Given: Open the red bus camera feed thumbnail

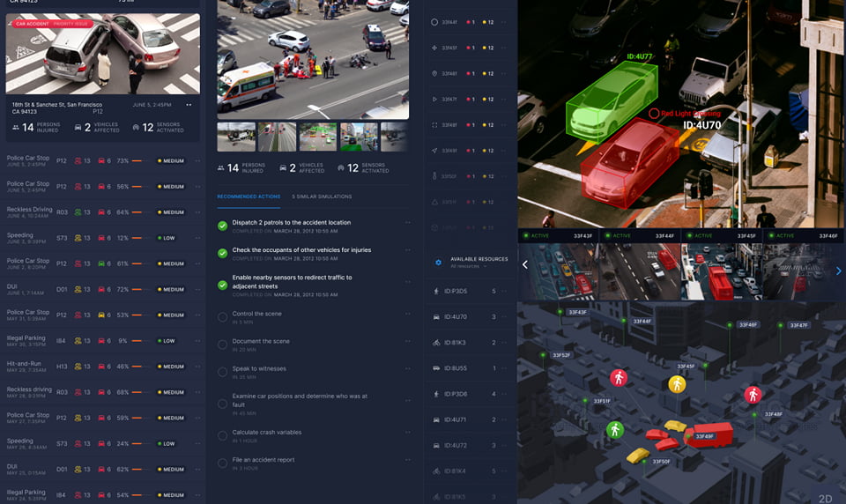Looking at the screenshot, I should tap(722, 271).
